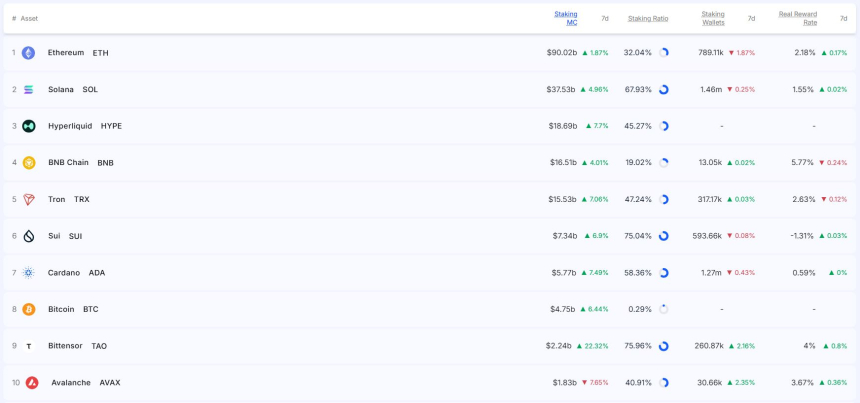860x403 pixels.
Task: Click Hyperliquid's staking ratio donut chart
Action: pos(664,126)
